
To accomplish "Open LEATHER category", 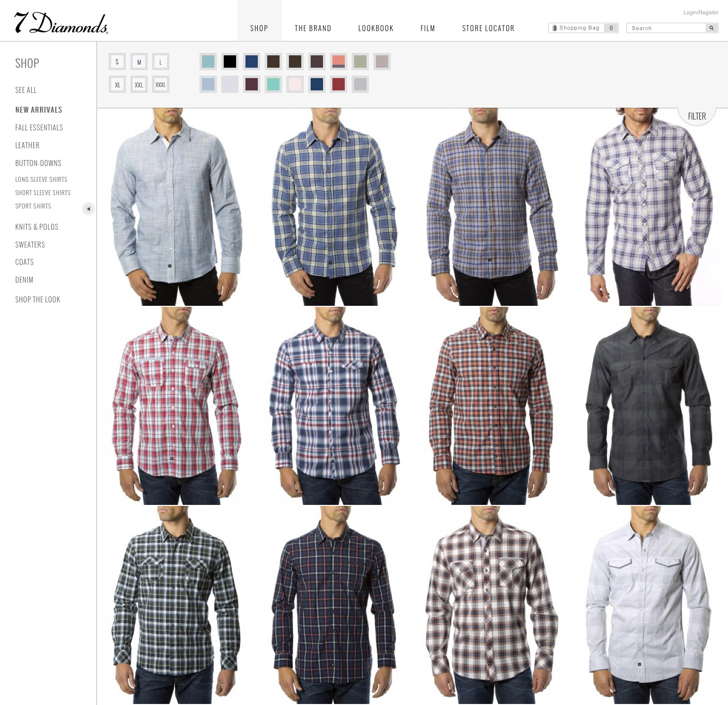I will 27,145.
